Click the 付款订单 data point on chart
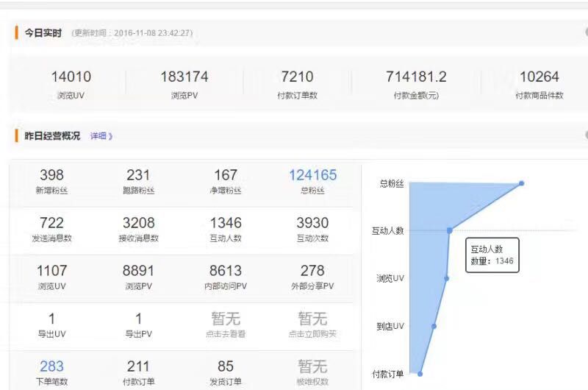Screen dimensions: 588x390 (420, 374)
